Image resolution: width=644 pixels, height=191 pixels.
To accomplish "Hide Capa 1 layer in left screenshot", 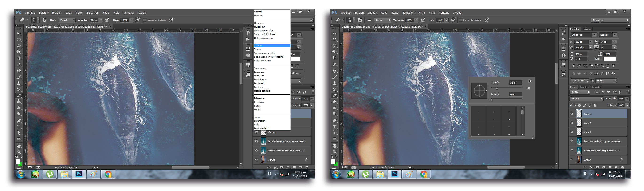I will 256,132.
